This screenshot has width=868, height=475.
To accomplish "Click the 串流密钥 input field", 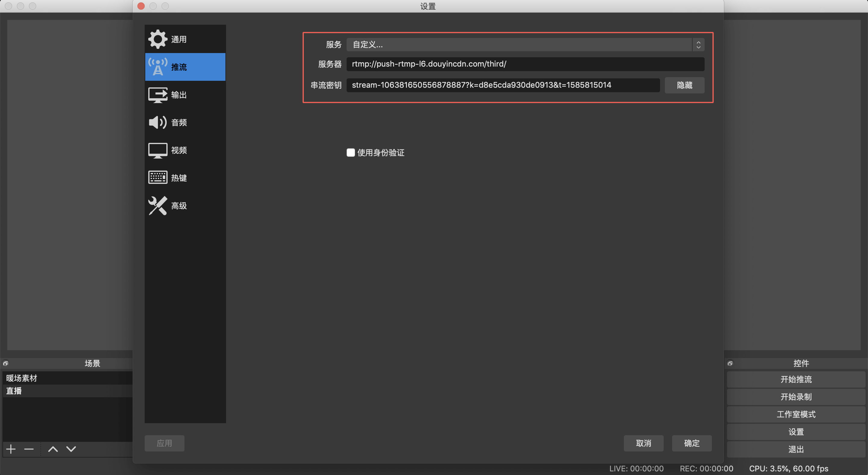I will coord(503,85).
